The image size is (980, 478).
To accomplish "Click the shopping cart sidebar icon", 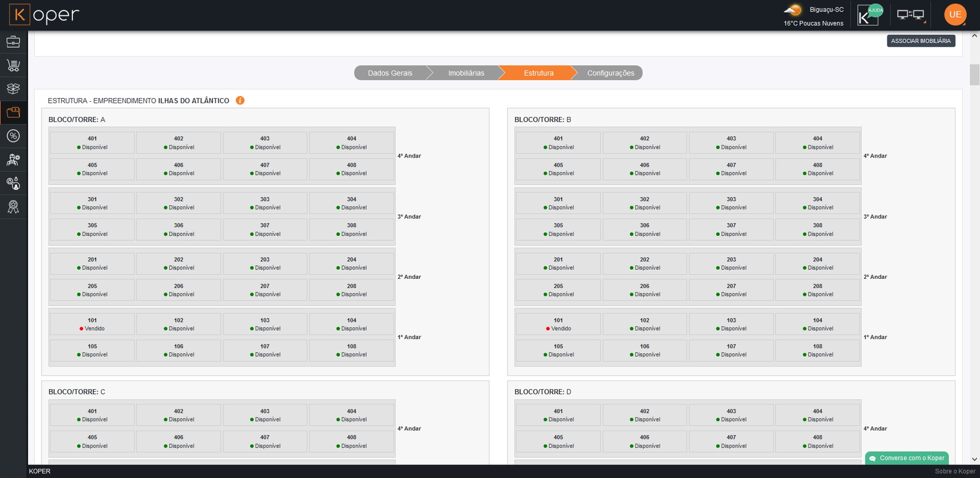I will pyautogui.click(x=13, y=66).
